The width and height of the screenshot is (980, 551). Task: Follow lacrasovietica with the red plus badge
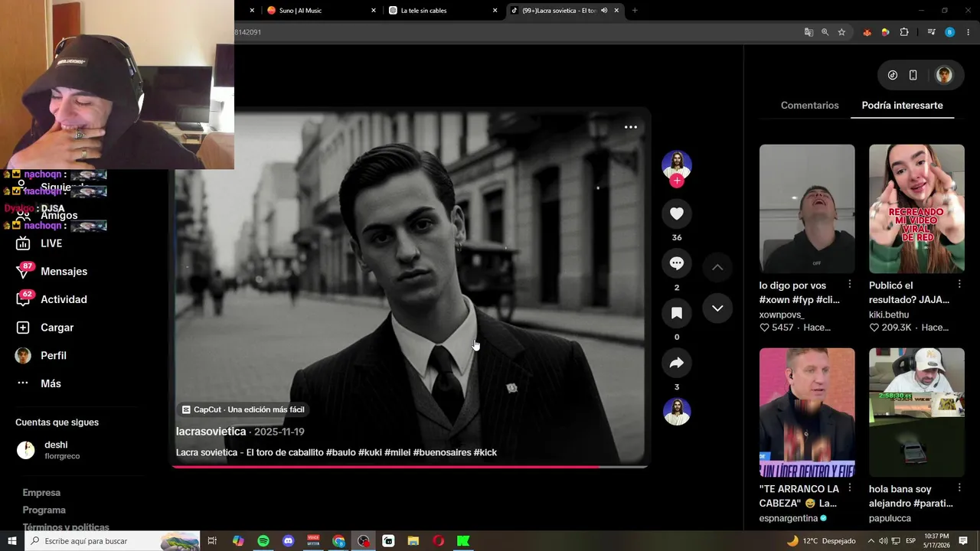676,181
